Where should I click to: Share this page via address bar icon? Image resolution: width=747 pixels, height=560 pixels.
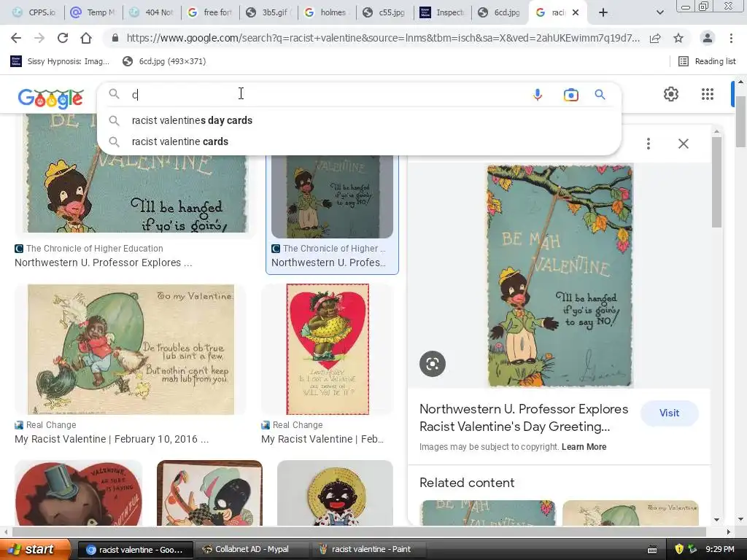coord(655,38)
